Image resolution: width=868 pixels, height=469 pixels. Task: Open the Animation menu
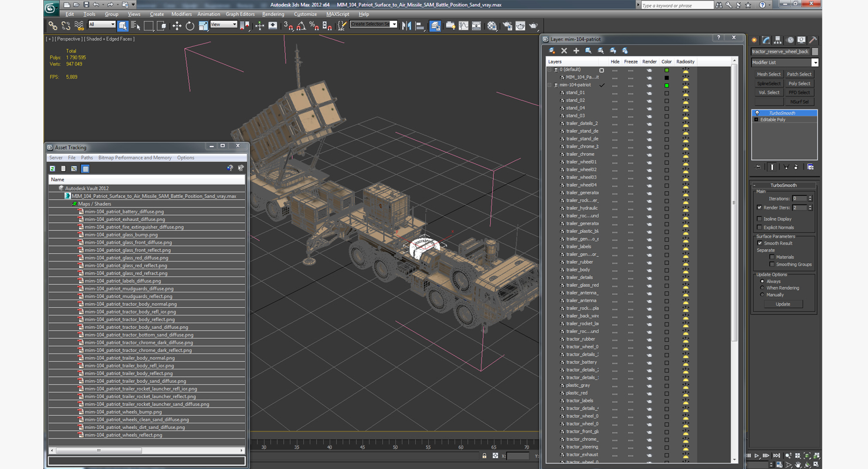coord(209,14)
